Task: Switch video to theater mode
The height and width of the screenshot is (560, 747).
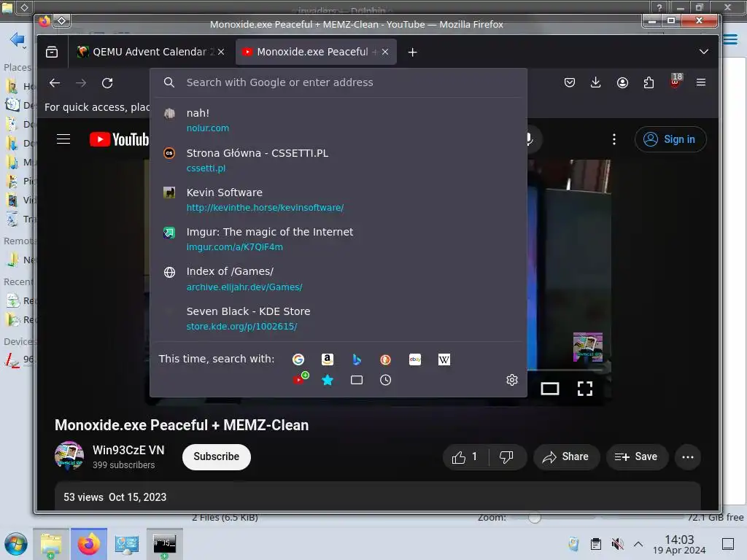Action: coord(550,389)
